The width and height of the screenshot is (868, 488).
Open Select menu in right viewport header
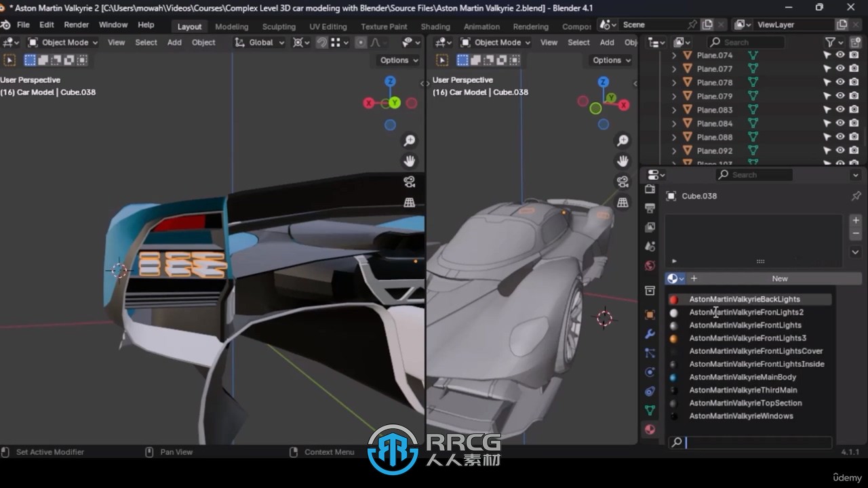coord(578,42)
